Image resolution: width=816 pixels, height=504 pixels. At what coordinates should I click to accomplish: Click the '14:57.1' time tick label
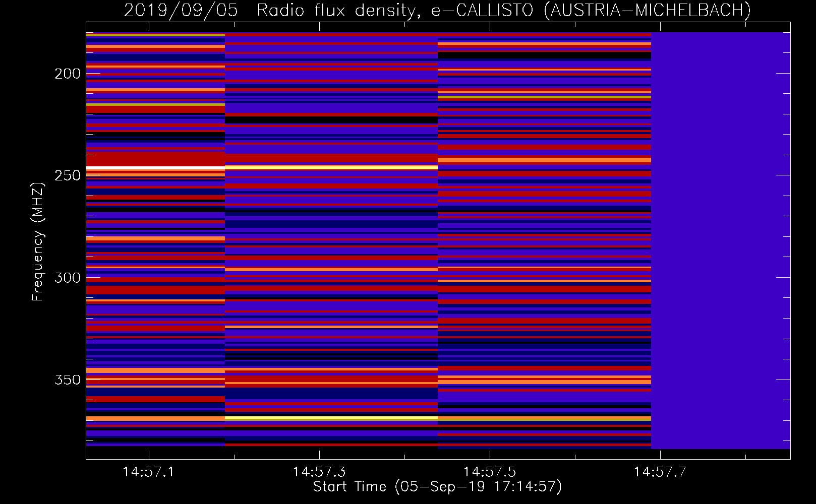tap(148, 472)
